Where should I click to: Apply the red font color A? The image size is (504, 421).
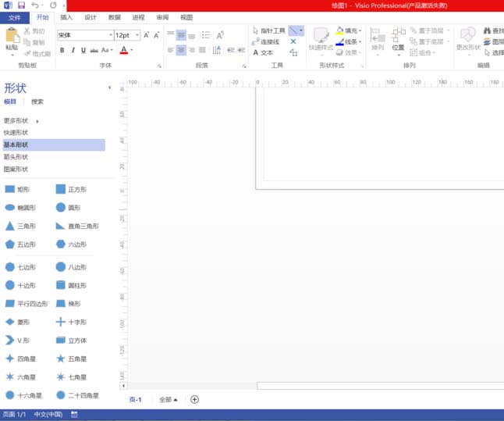coord(124,50)
